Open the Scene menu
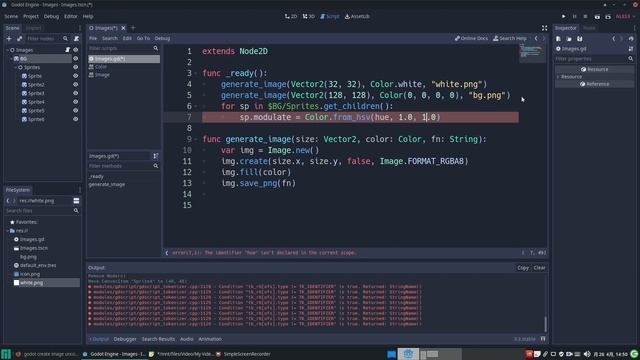The image size is (640, 360). [x=11, y=16]
